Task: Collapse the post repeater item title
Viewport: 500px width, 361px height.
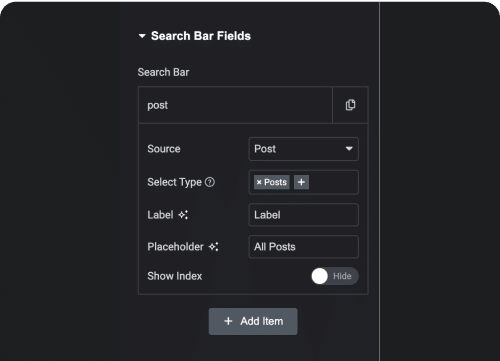Action: [235, 105]
